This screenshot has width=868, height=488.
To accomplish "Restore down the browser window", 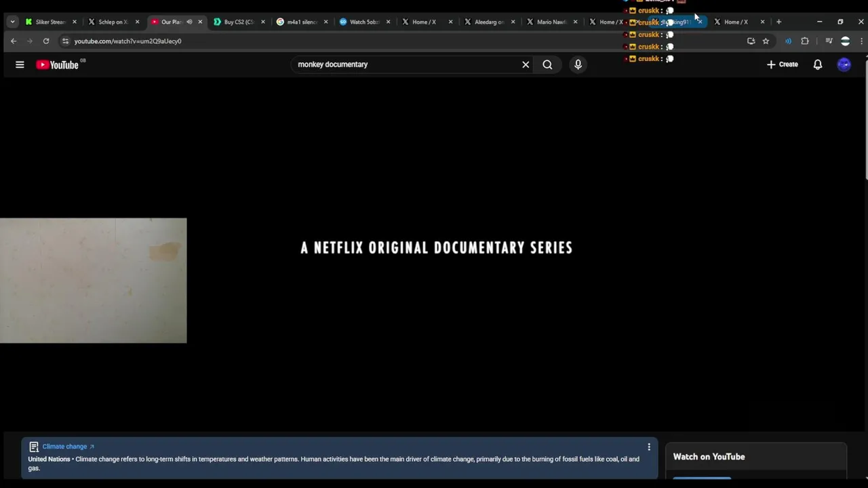I will pos(840,22).
